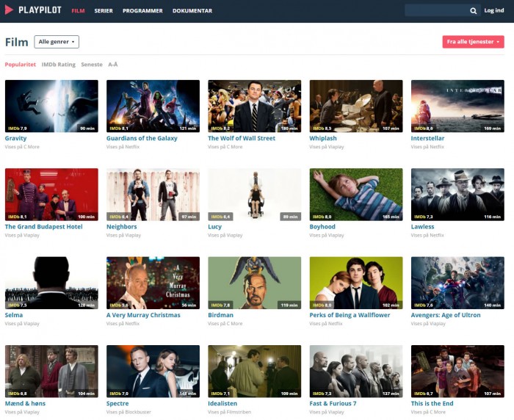The width and height of the screenshot is (514, 420).
Task: Click the Boyhood title link
Action: tap(322, 227)
